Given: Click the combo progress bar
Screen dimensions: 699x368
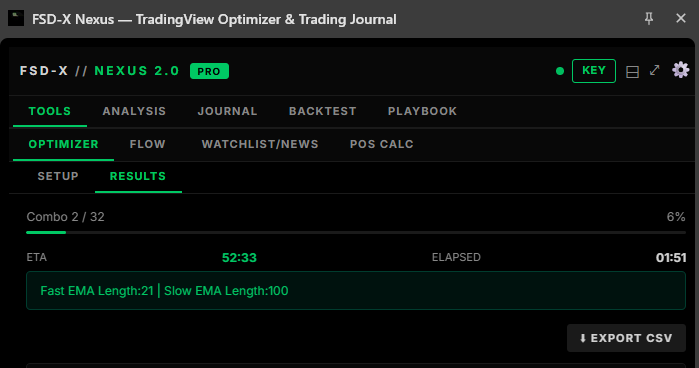Looking at the screenshot, I should [356, 232].
